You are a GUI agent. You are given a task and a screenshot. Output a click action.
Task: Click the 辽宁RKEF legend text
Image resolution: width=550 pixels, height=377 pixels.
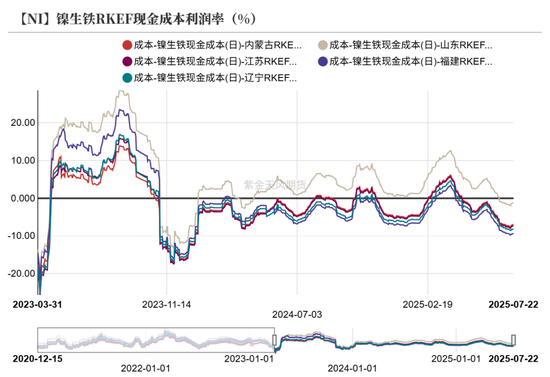coord(215,78)
